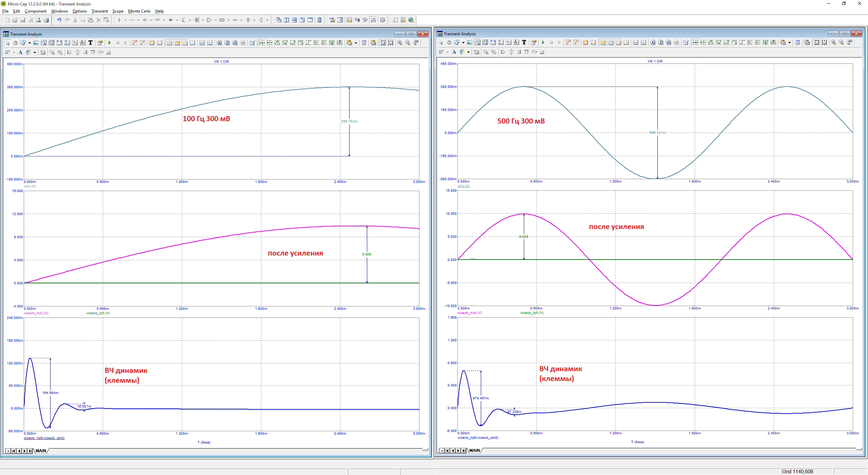Click v(oeob_lpf) (V) label in left window
868x475 pixels.
[x=98, y=313]
